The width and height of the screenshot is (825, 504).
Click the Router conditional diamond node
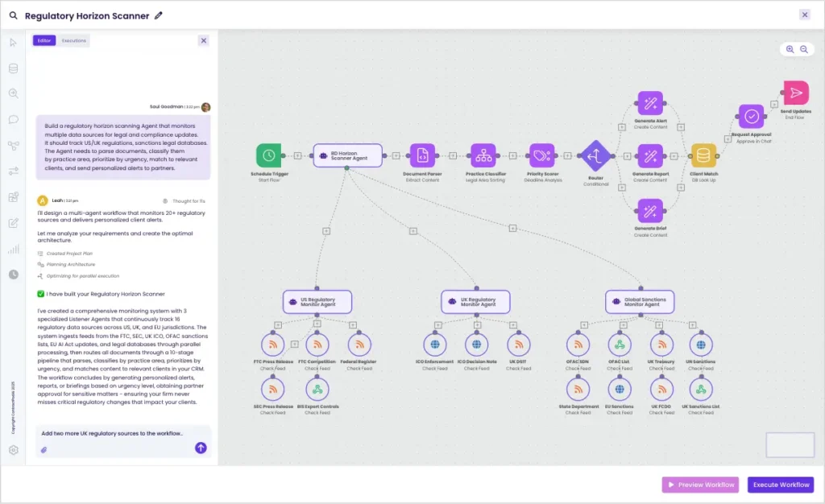click(595, 155)
